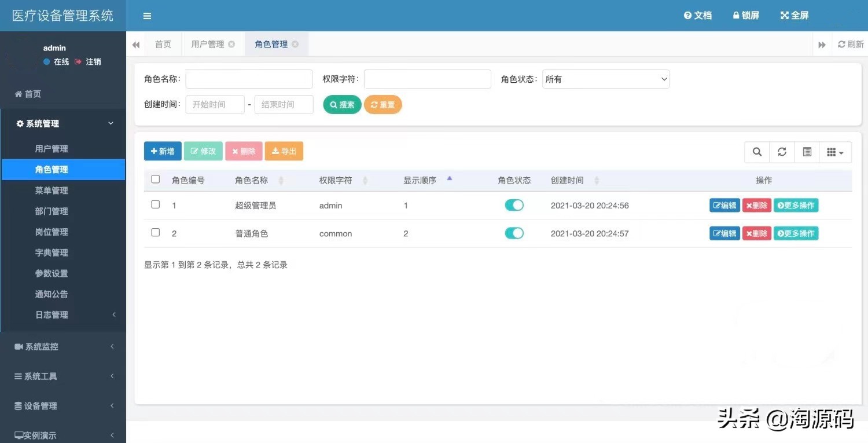Open the 角色状态 dropdown showing 所有
The height and width of the screenshot is (443, 868).
click(605, 79)
